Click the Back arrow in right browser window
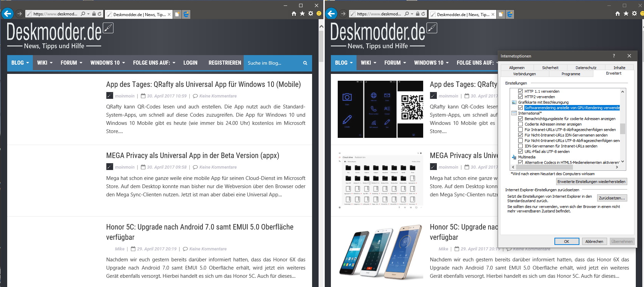This screenshot has height=287, width=644. click(x=331, y=14)
